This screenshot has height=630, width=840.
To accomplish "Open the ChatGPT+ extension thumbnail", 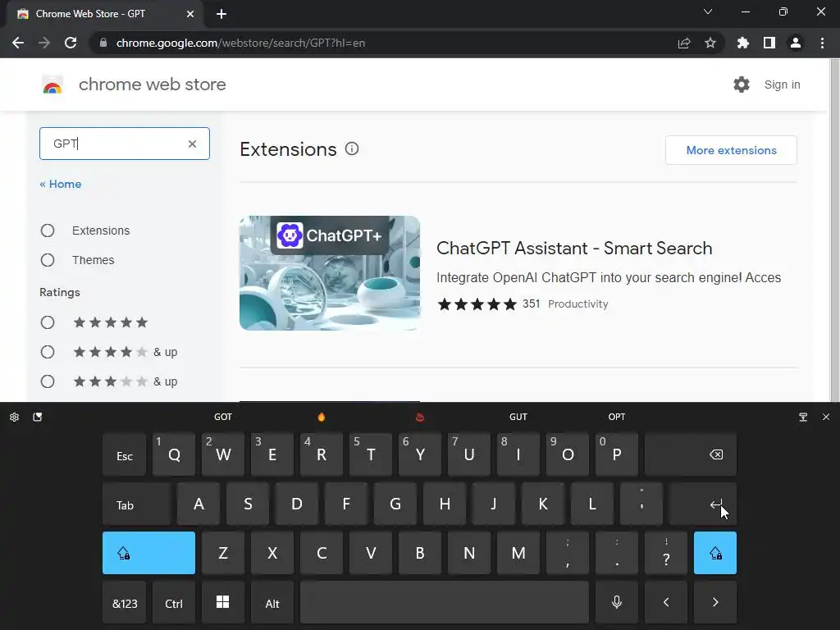I will point(330,273).
